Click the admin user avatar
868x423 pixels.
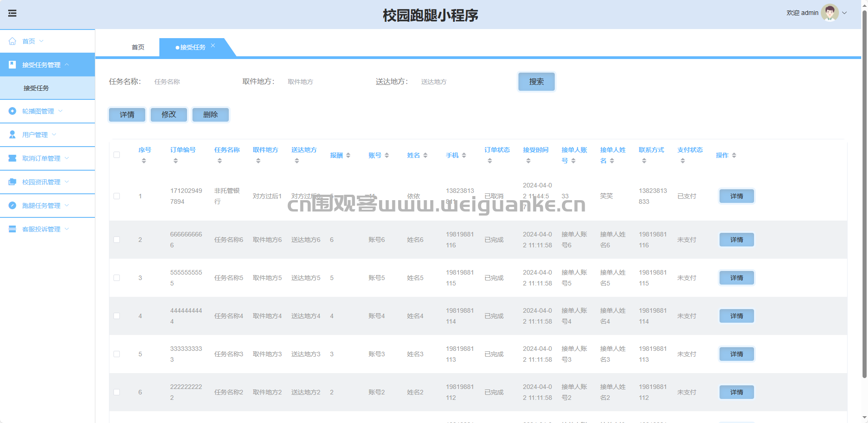point(829,13)
